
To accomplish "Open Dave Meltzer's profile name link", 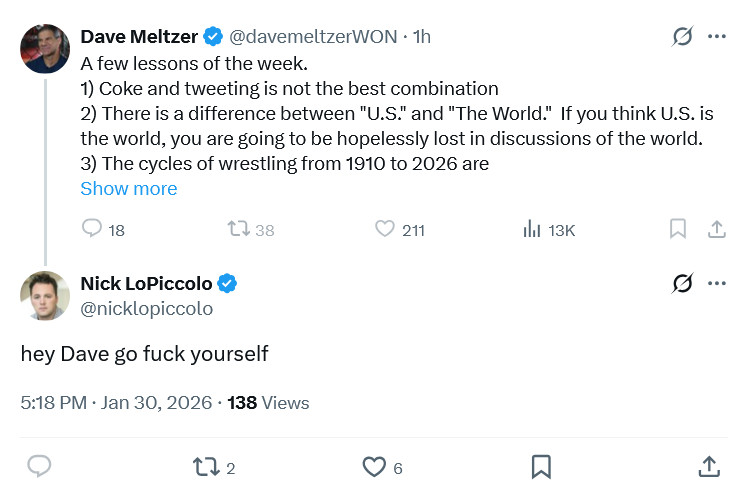I will point(139,37).
